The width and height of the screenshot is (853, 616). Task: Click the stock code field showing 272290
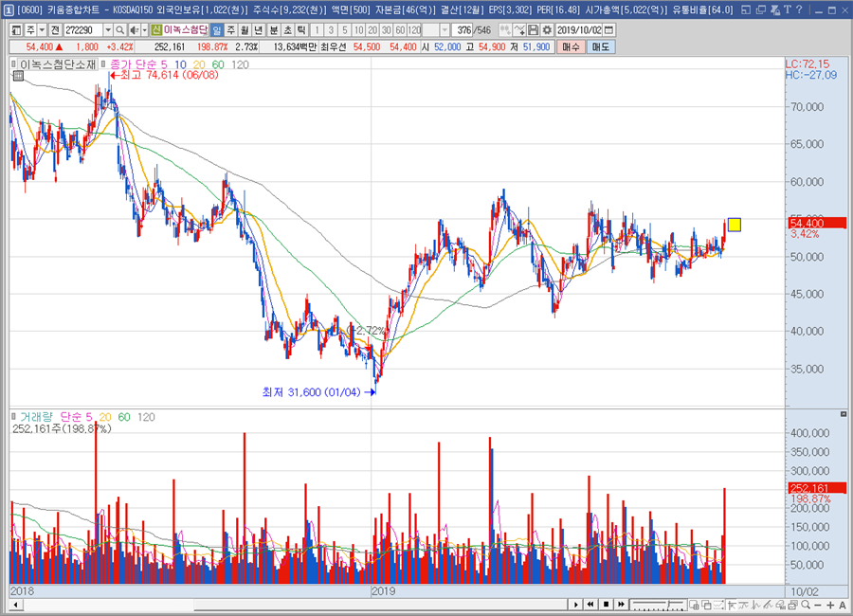(82, 30)
